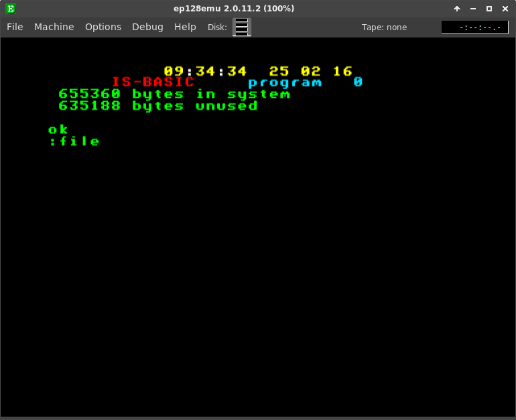Click the '635188 bytes unused' line
Viewport: 516px width, 420px height.
coord(158,106)
